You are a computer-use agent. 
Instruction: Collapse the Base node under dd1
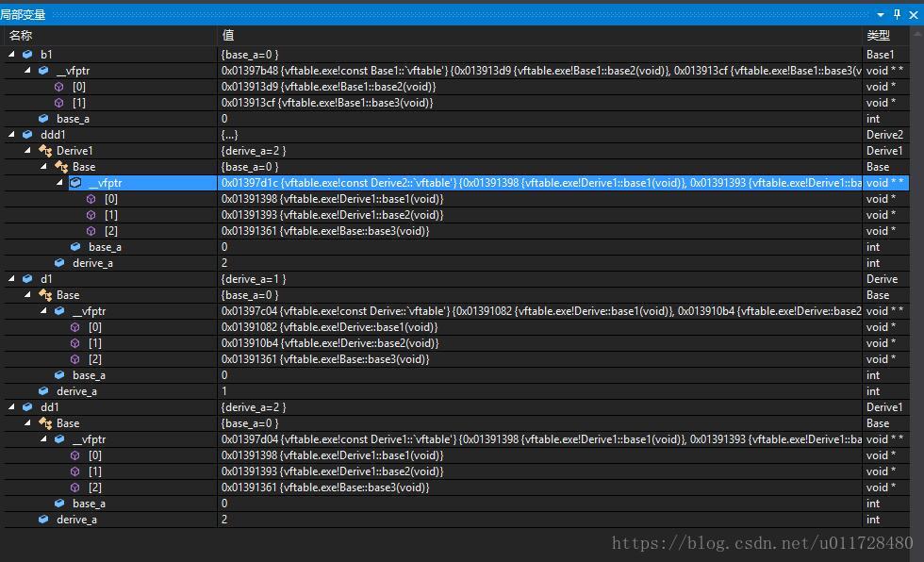[28, 422]
